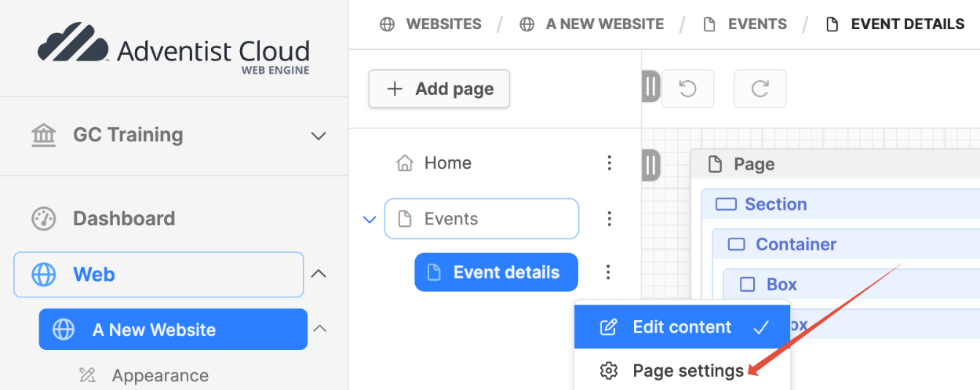The image size is (980, 390).
Task: Click the Add page button
Action: (x=439, y=89)
